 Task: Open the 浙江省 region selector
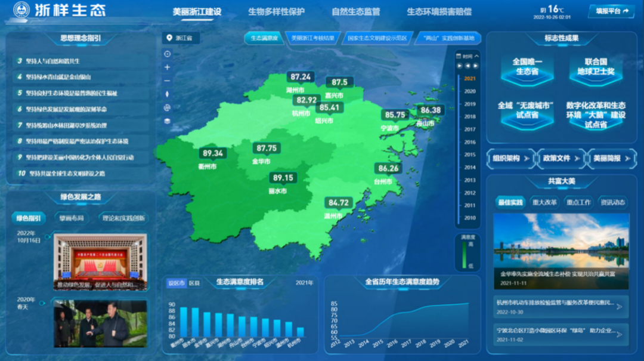point(181,38)
